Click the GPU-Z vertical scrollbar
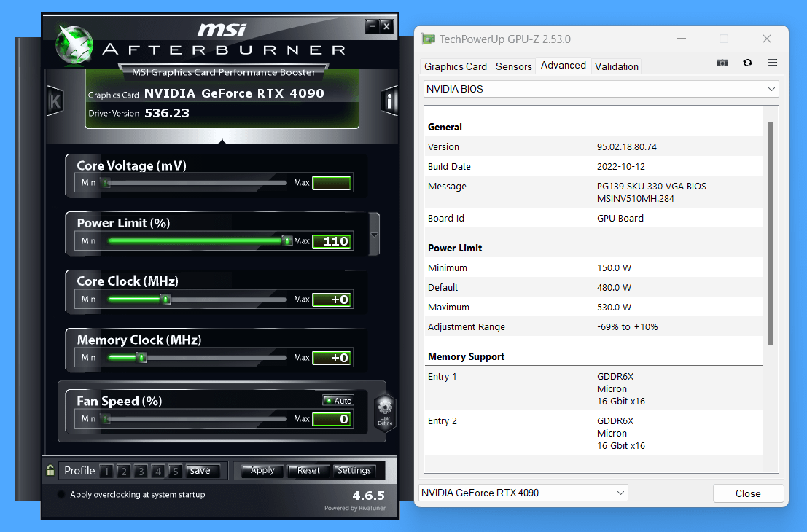 point(770,233)
